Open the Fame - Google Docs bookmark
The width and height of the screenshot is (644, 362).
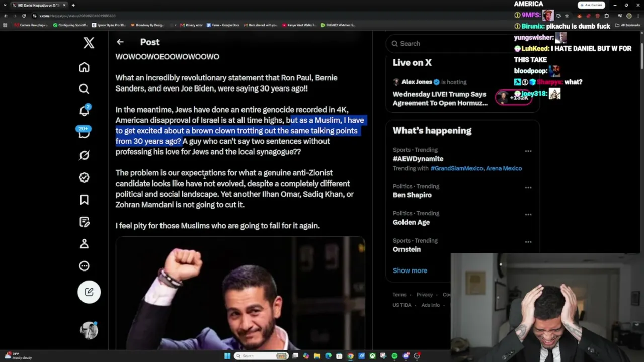click(223, 25)
